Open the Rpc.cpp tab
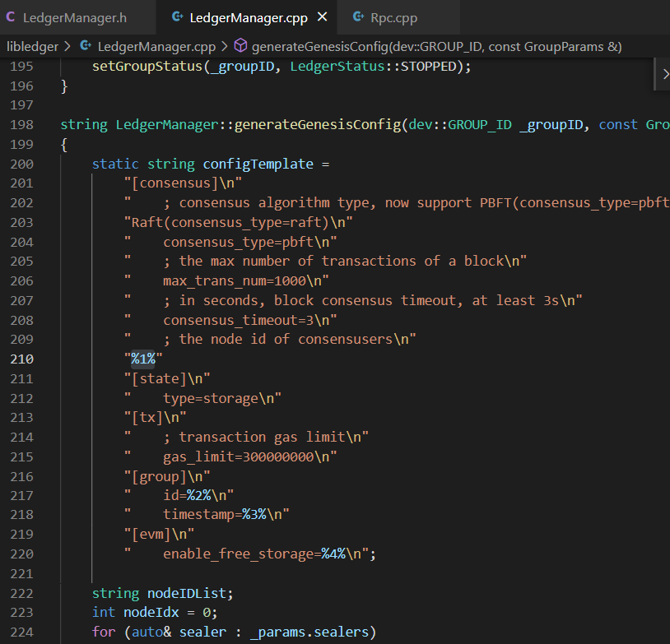This screenshot has width=670, height=644. [x=393, y=17]
